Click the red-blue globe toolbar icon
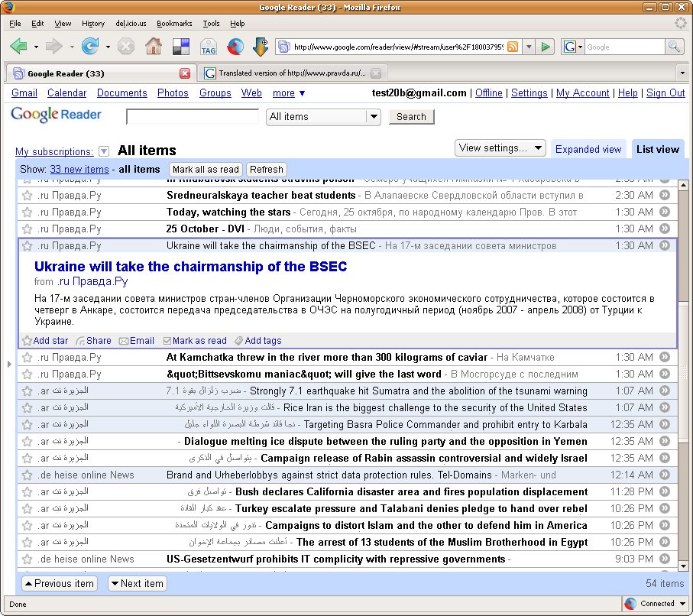The image size is (693, 616). 235,47
